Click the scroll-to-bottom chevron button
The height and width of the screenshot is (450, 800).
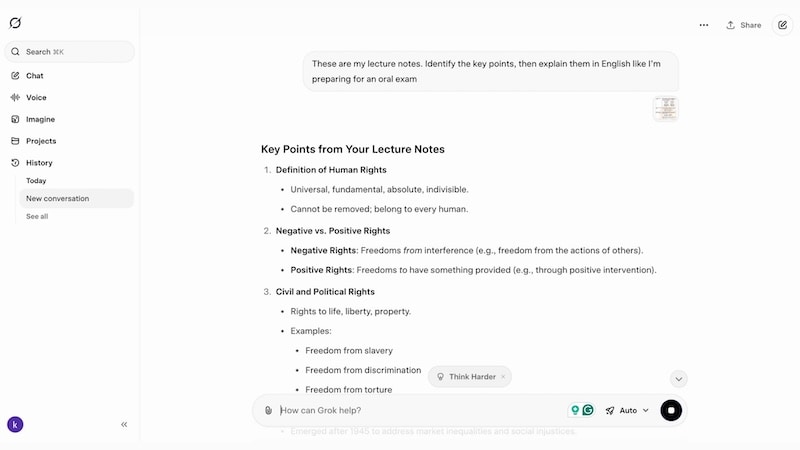click(679, 379)
